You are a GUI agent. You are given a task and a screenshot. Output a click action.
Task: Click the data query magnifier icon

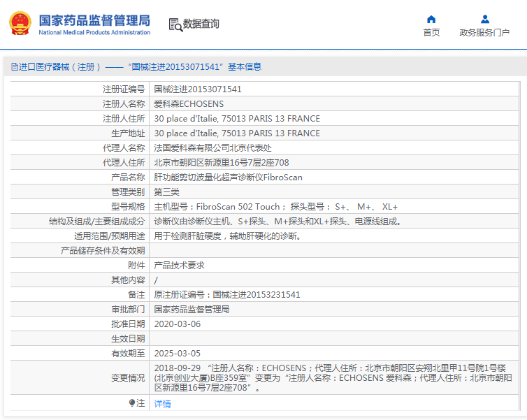click(x=175, y=25)
